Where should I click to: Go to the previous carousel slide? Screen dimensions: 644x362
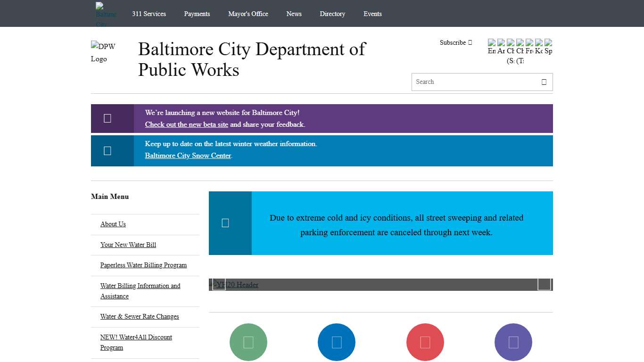coord(218,284)
